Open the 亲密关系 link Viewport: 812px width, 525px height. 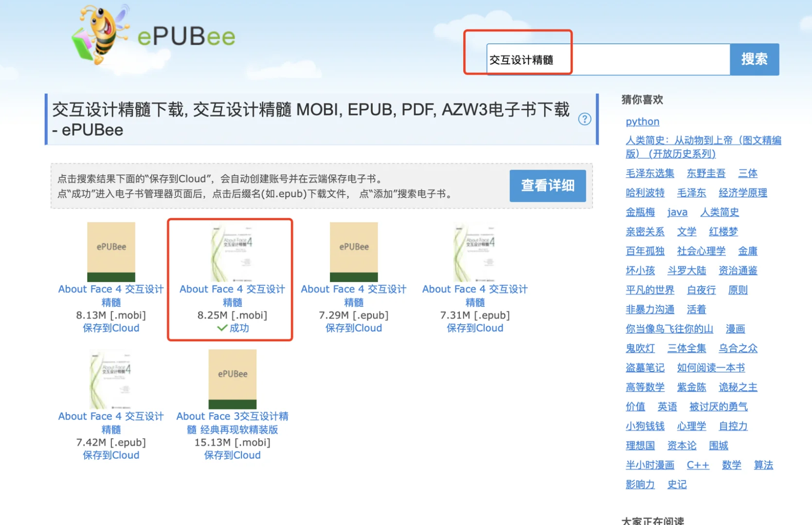(645, 231)
